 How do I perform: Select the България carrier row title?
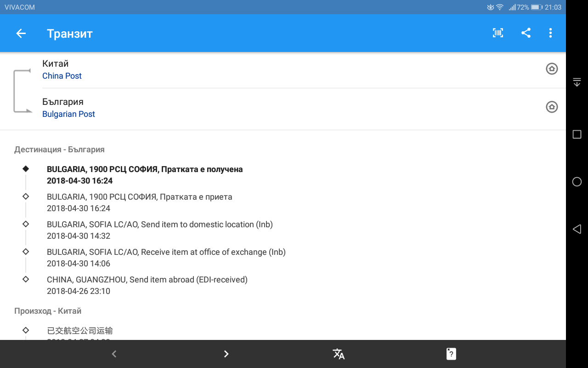[63, 102]
